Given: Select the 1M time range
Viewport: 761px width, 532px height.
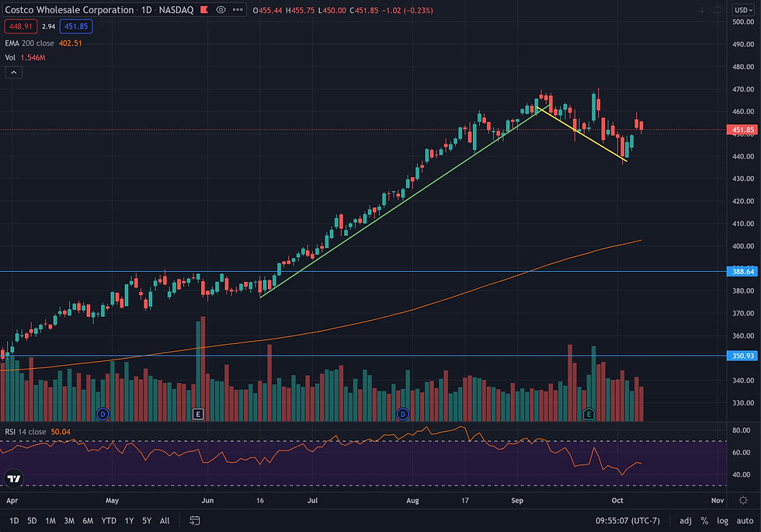Looking at the screenshot, I should [x=50, y=521].
